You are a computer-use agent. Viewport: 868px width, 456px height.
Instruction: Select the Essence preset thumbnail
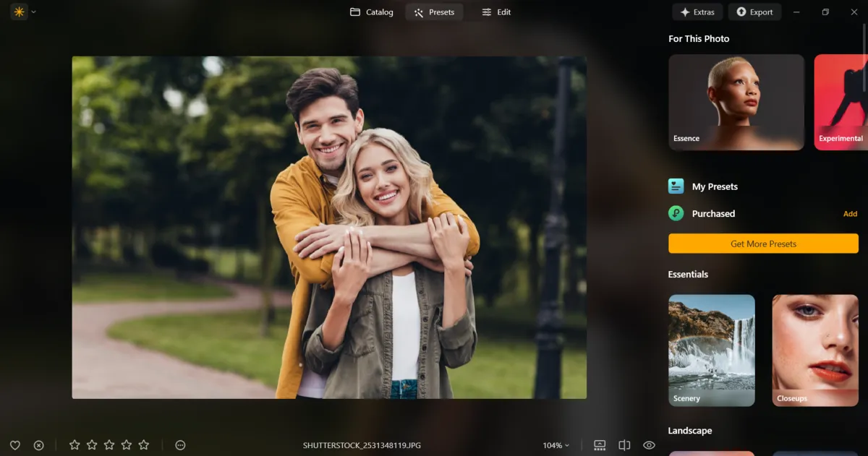[736, 102]
